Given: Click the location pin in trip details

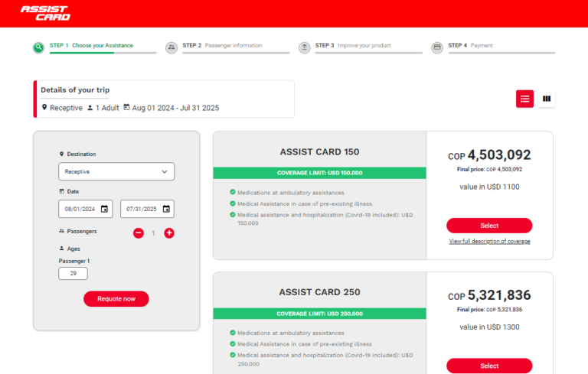Looking at the screenshot, I should (x=44, y=108).
